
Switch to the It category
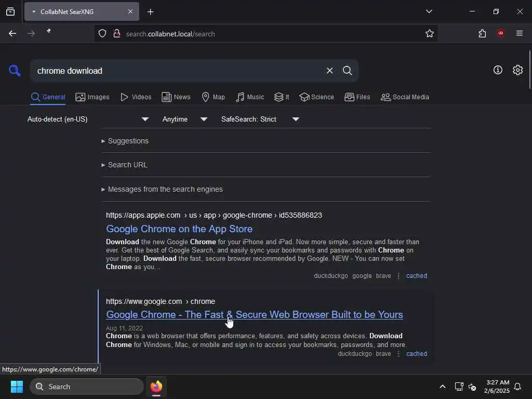pyautogui.click(x=282, y=97)
